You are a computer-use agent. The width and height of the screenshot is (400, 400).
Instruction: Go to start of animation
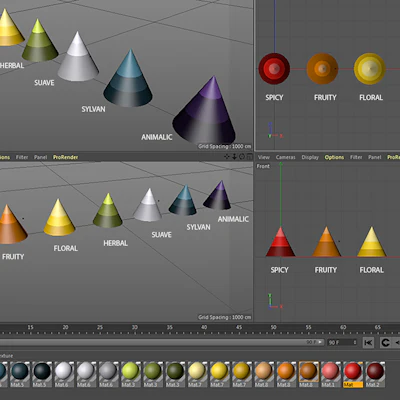point(368,342)
